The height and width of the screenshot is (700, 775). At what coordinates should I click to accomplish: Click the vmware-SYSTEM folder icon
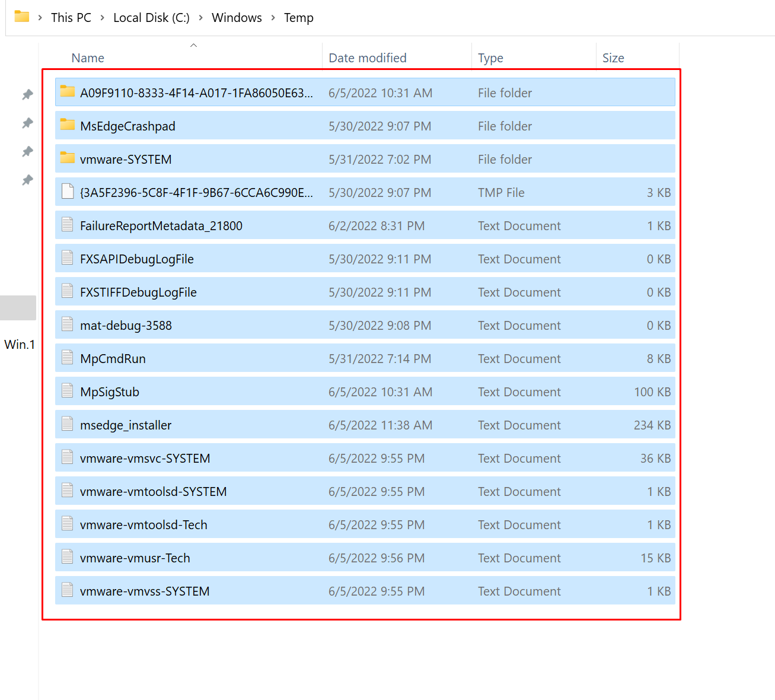click(x=68, y=158)
